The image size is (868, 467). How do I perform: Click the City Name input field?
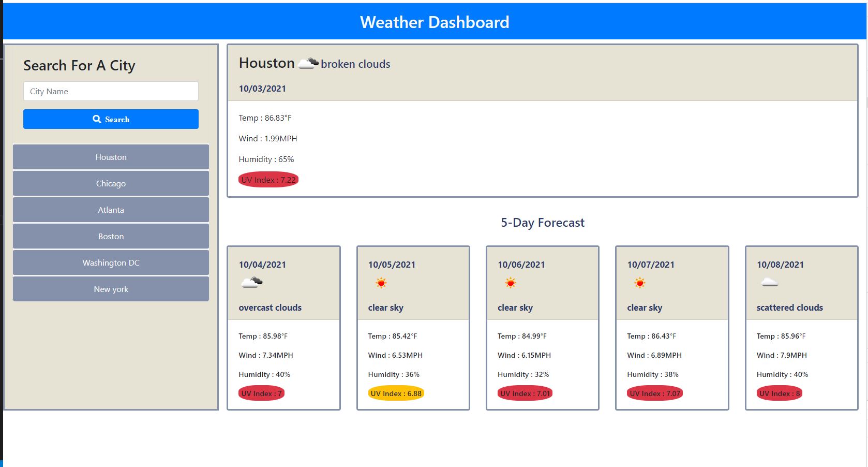tap(110, 91)
